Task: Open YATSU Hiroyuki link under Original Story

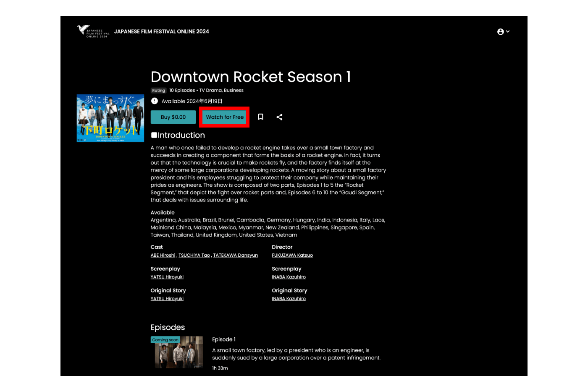Action: 167,299
